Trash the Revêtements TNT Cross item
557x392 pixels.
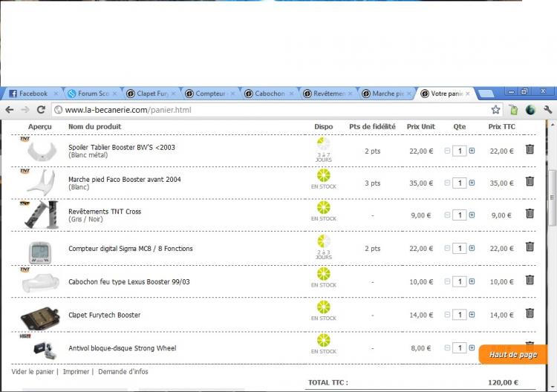click(x=530, y=214)
